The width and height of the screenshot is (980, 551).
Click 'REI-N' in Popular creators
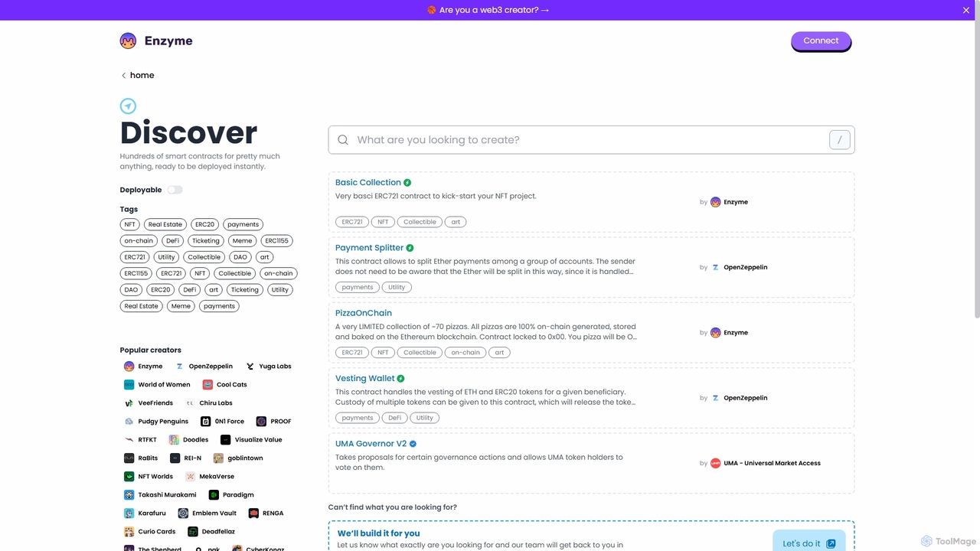(193, 458)
